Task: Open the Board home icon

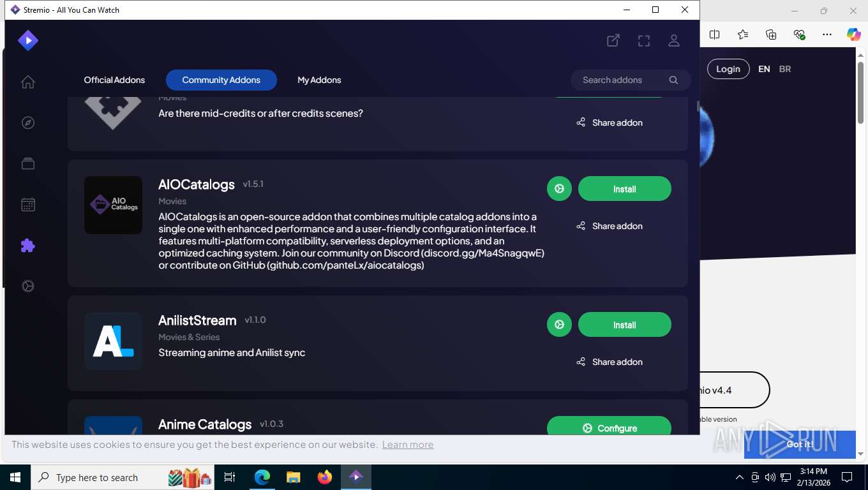Action: [x=27, y=82]
